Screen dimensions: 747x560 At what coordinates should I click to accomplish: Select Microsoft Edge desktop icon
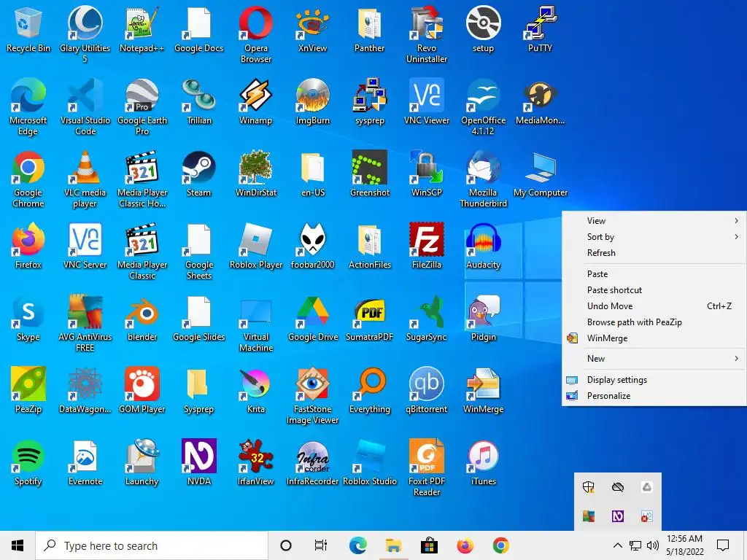(28, 106)
